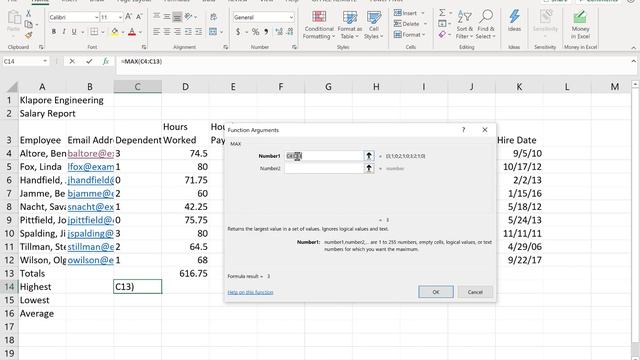Click the Insert Function fx icon
The width and height of the screenshot is (640, 360).
pyautogui.click(x=106, y=61)
